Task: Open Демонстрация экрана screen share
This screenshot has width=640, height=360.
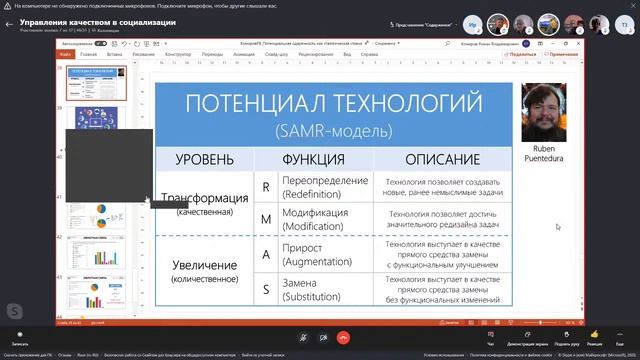Action: click(x=527, y=338)
